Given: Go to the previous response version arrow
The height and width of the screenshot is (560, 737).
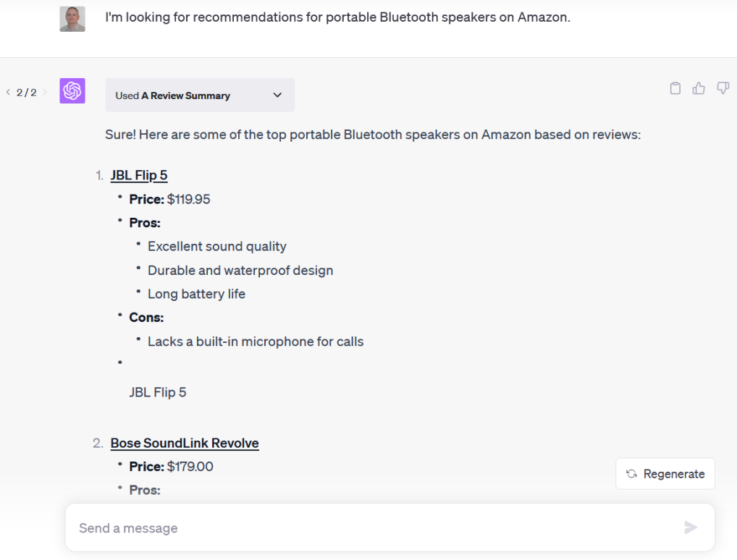Looking at the screenshot, I should coord(8,93).
